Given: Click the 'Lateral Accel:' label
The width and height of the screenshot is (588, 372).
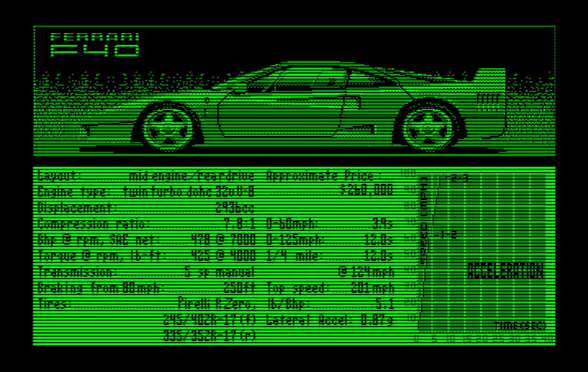Looking at the screenshot, I should point(309,320).
